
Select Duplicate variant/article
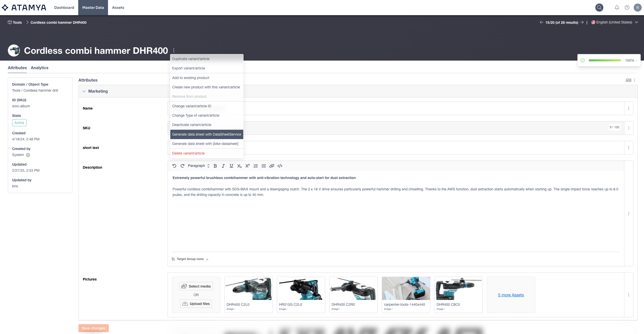pyautogui.click(x=207, y=59)
